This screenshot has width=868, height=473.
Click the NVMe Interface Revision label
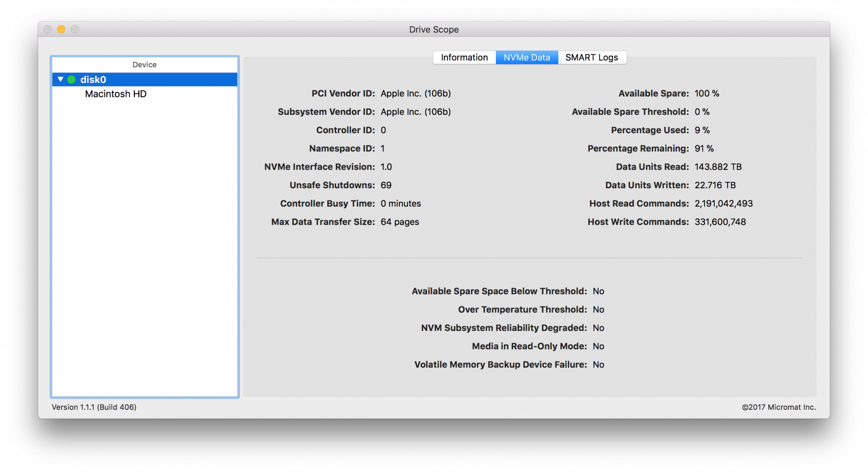320,167
